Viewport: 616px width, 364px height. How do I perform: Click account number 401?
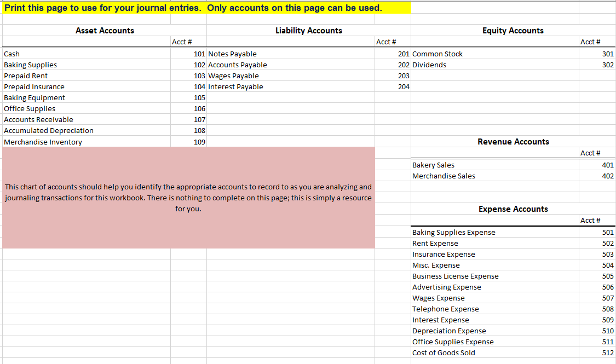pyautogui.click(x=597, y=165)
